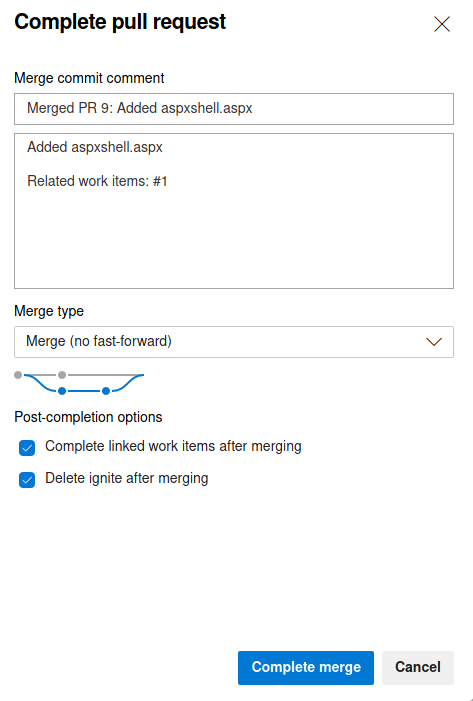Click the merge commit title field
This screenshot has height=701, width=473.
tap(234, 109)
